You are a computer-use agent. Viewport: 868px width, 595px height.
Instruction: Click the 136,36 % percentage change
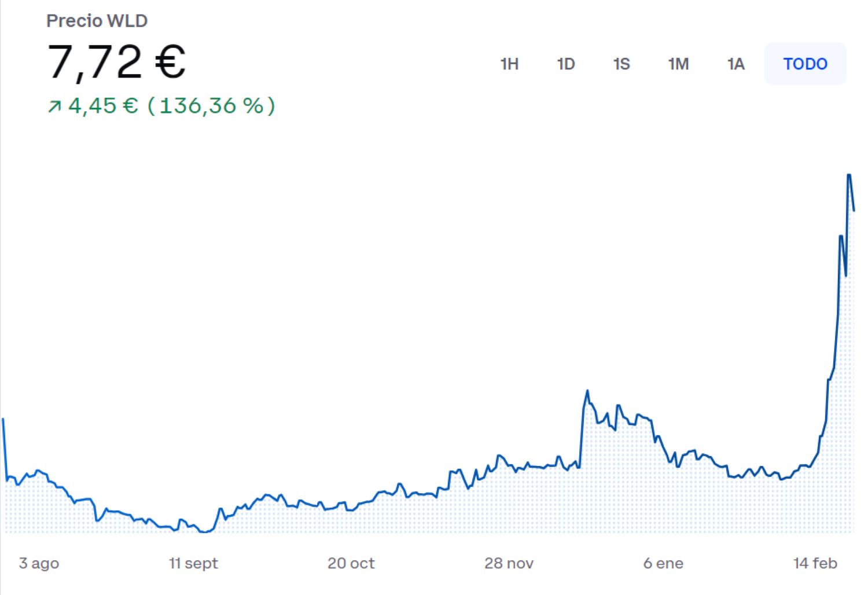click(211, 106)
